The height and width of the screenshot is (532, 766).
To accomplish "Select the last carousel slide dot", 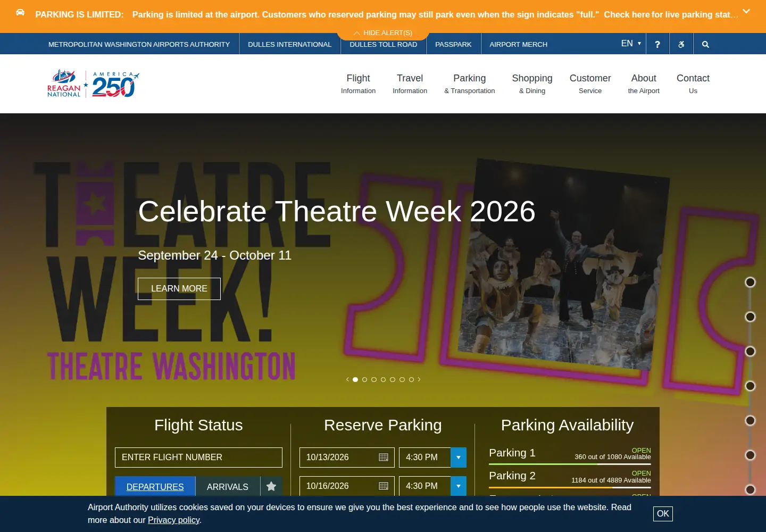I will pos(411,379).
